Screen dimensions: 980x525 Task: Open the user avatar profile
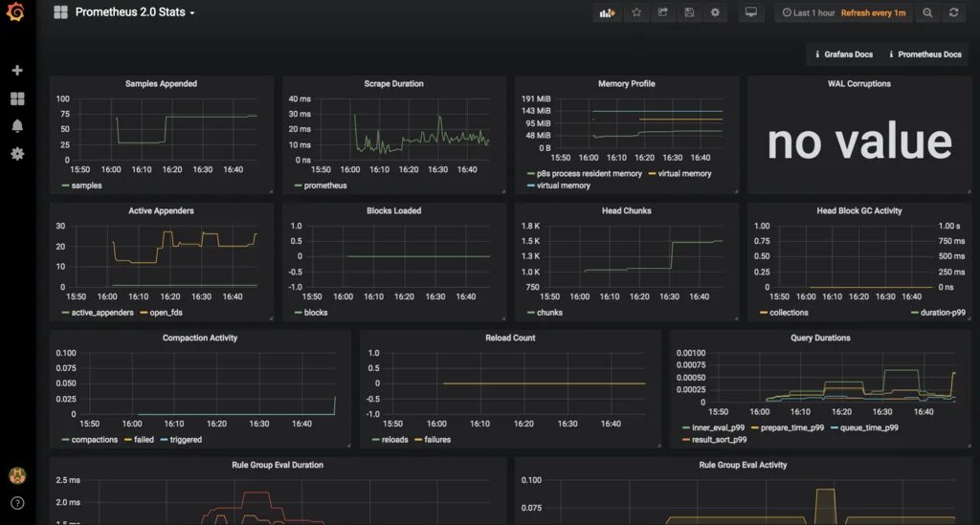click(x=17, y=475)
